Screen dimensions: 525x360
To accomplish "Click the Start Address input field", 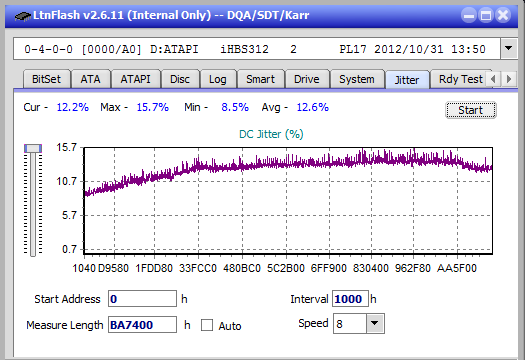I will point(142,299).
